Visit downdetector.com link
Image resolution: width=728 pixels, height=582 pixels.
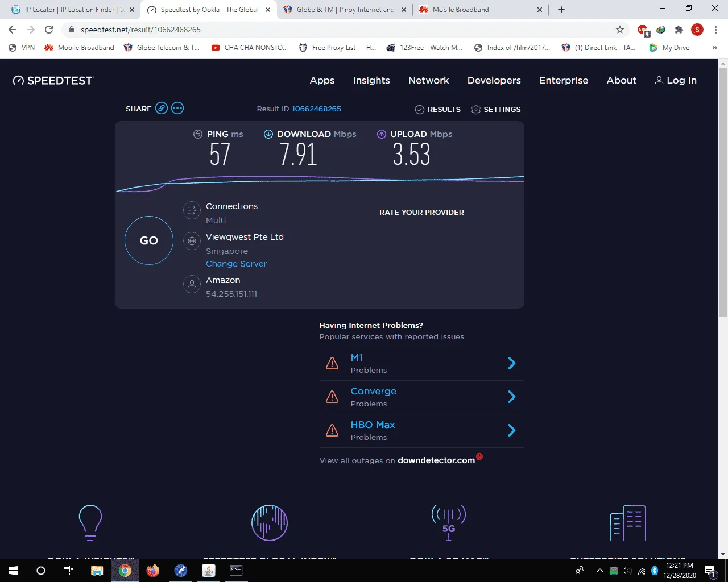pyautogui.click(x=436, y=460)
